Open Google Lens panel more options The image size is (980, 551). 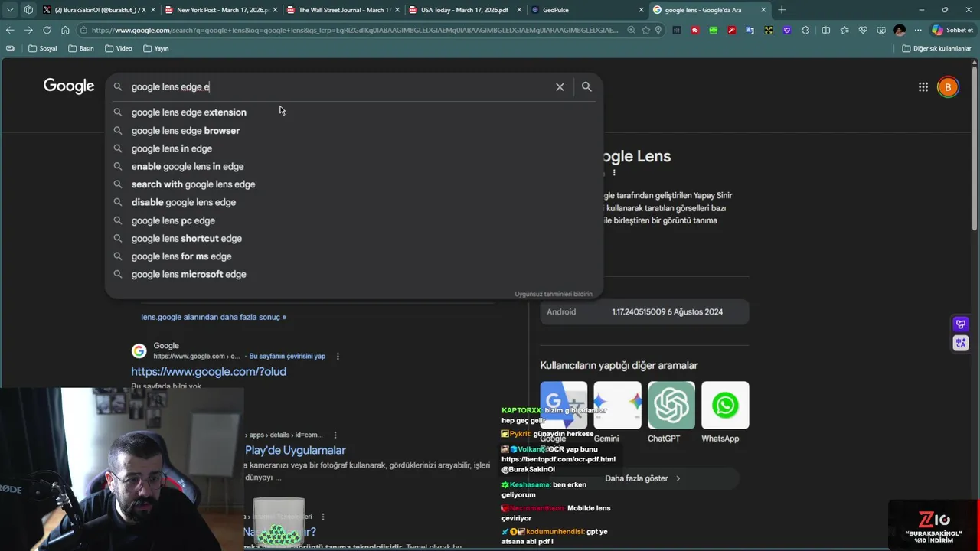pyautogui.click(x=614, y=173)
